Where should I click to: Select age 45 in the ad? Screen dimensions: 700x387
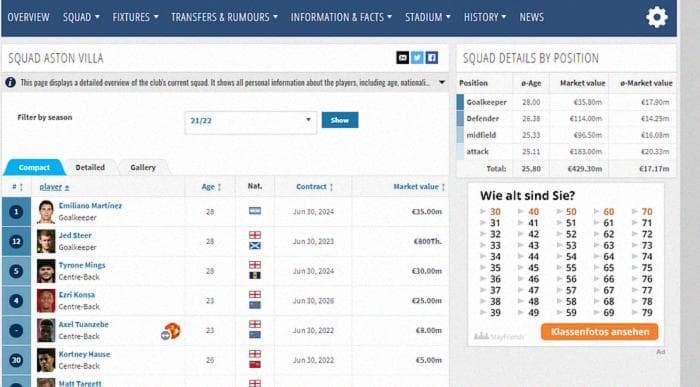pyautogui.click(x=533, y=268)
